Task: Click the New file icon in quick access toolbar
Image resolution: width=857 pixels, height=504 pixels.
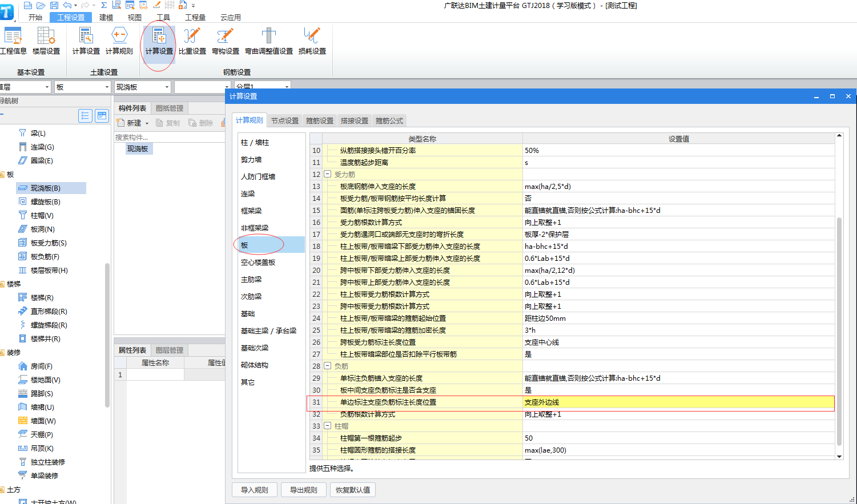Action: pyautogui.click(x=28, y=5)
